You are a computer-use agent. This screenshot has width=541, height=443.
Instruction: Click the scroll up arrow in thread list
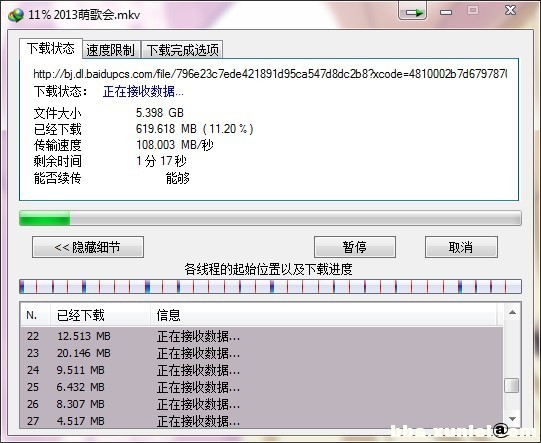(x=512, y=313)
